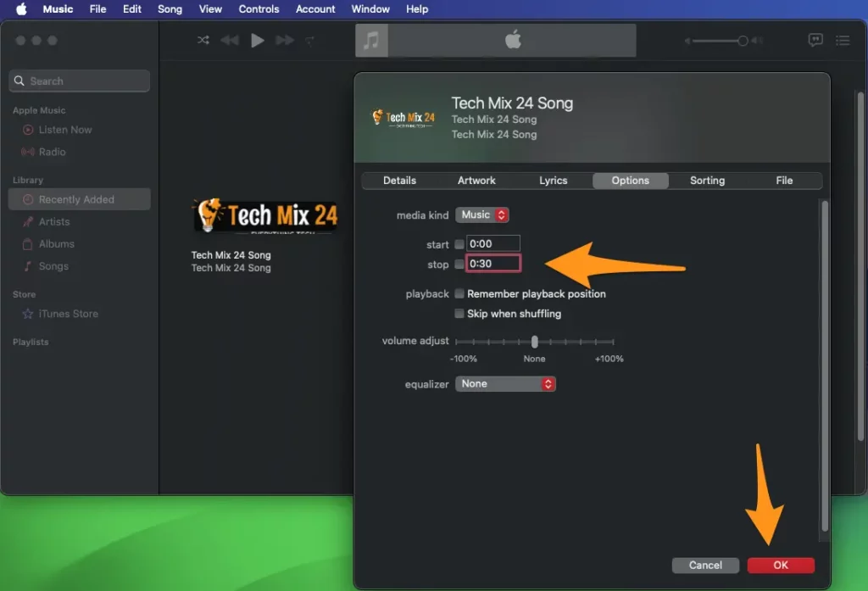Image resolution: width=868 pixels, height=591 pixels.
Task: Switch to the Details tab
Action: pos(400,181)
